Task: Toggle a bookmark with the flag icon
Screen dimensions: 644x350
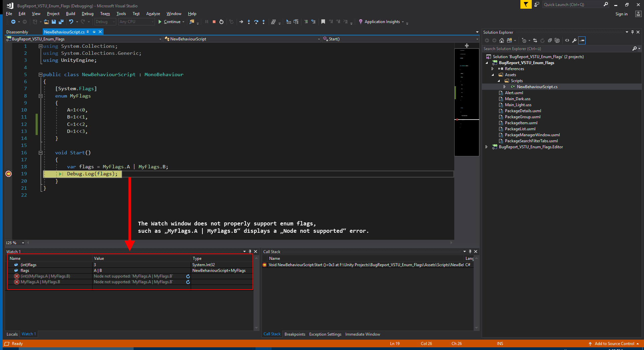Action: coord(323,21)
